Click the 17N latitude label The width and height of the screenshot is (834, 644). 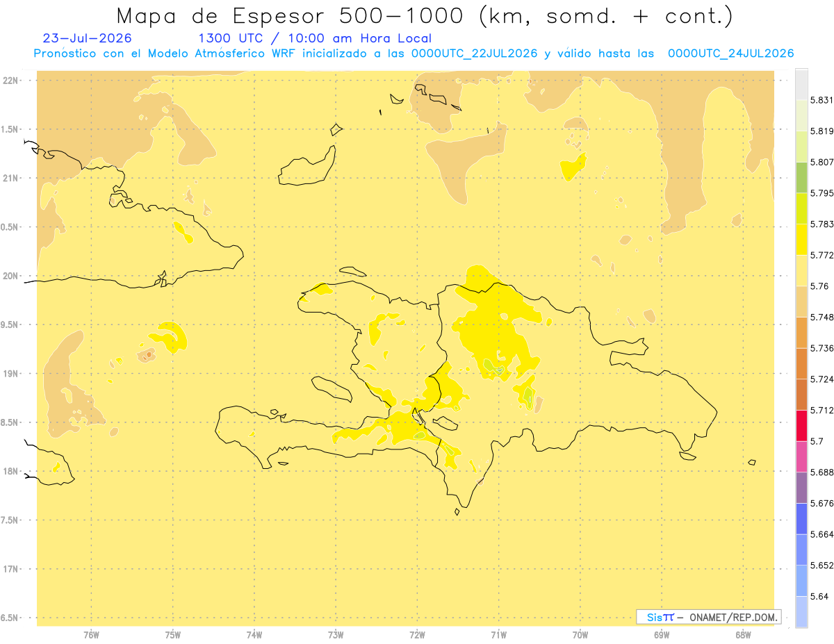coord(11,569)
